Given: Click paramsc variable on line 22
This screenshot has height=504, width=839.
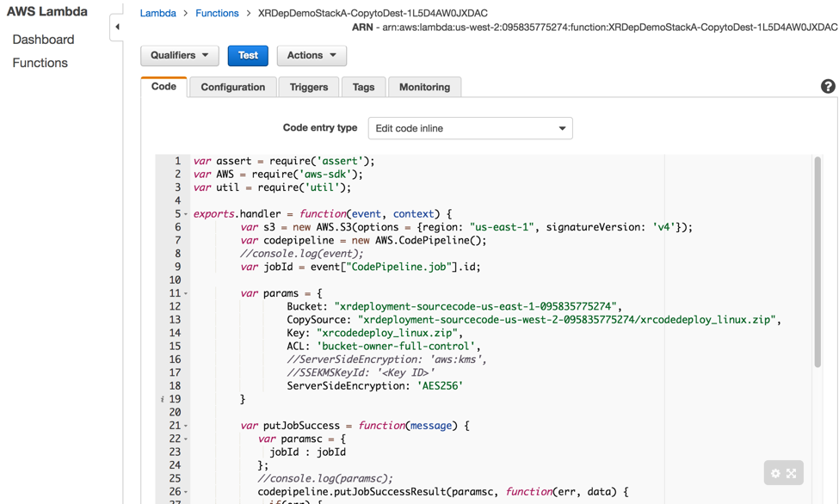Looking at the screenshot, I should click(x=301, y=439).
